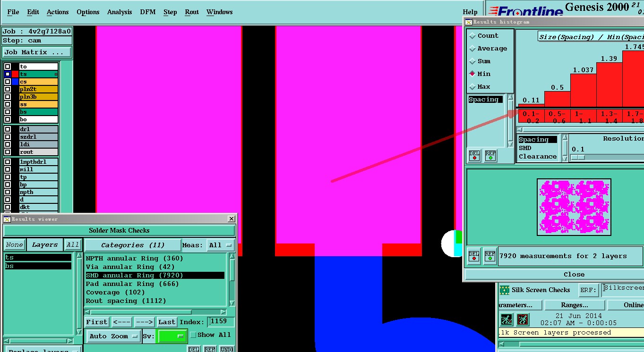Viewport: 644px width, 352px height.
Task: Click next result arrow button
Action: (x=145, y=322)
